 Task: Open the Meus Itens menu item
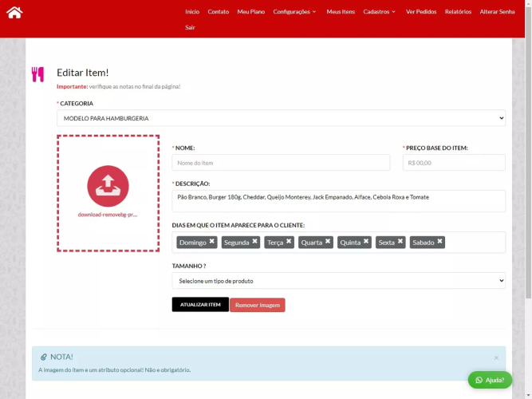[x=341, y=12]
